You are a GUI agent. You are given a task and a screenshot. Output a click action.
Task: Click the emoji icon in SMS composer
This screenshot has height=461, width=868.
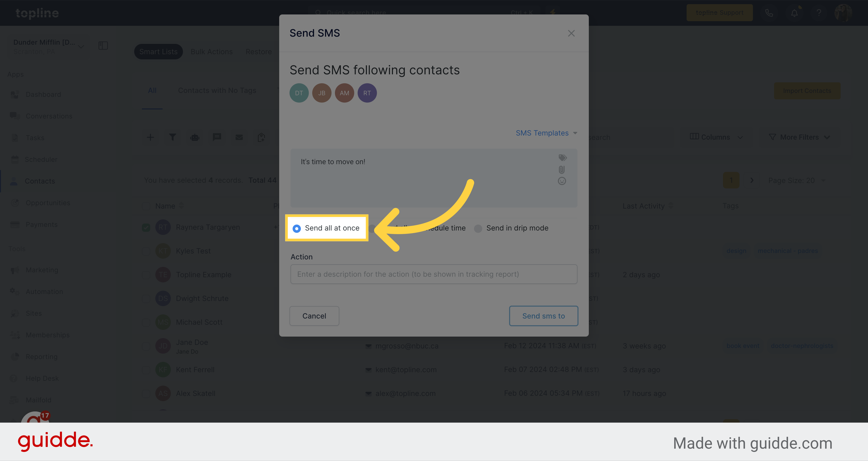[562, 181]
